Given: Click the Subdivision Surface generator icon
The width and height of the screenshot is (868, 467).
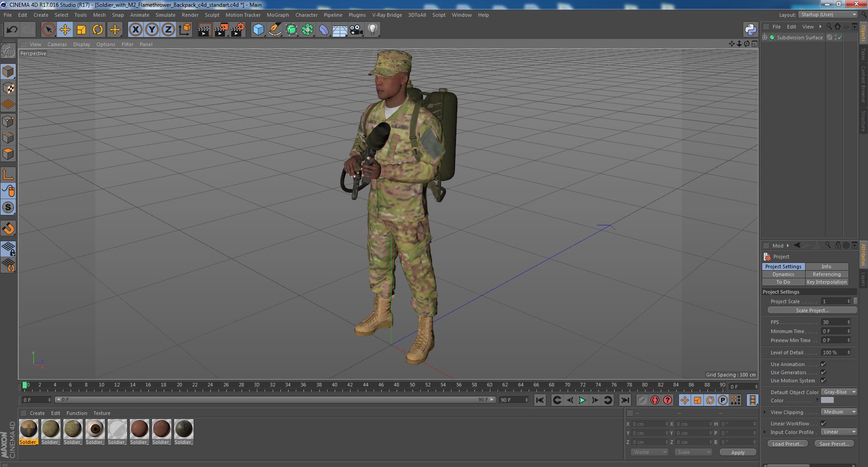Looking at the screenshot, I should click(x=291, y=30).
